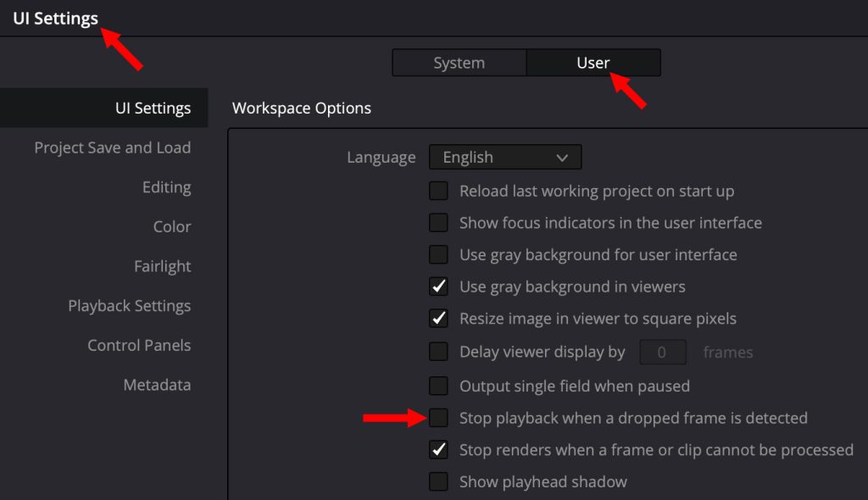Enable show focus indicators in the user interface
Image resolution: width=868 pixels, height=500 pixels.
tap(438, 222)
